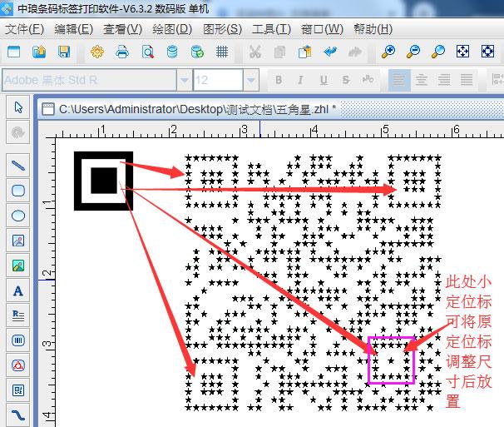
Task: Select the green landscape image tool
Action: coord(18,266)
